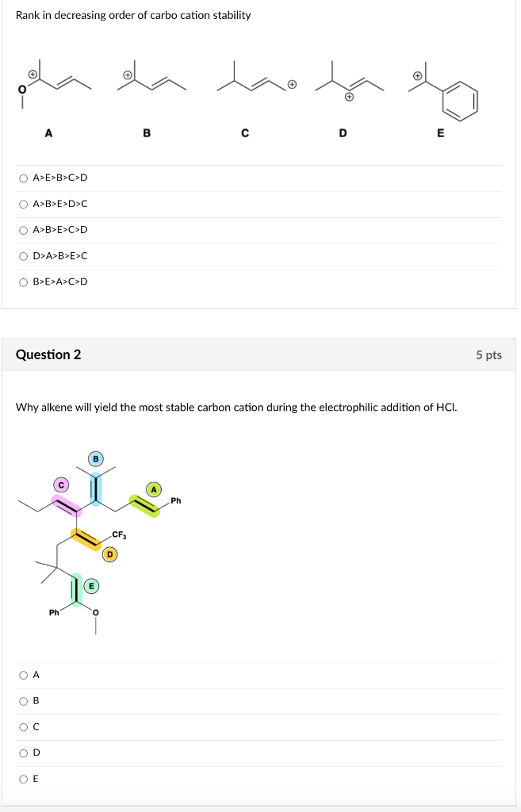
Task: Pick answer C in Question 2
Action: click(x=23, y=726)
